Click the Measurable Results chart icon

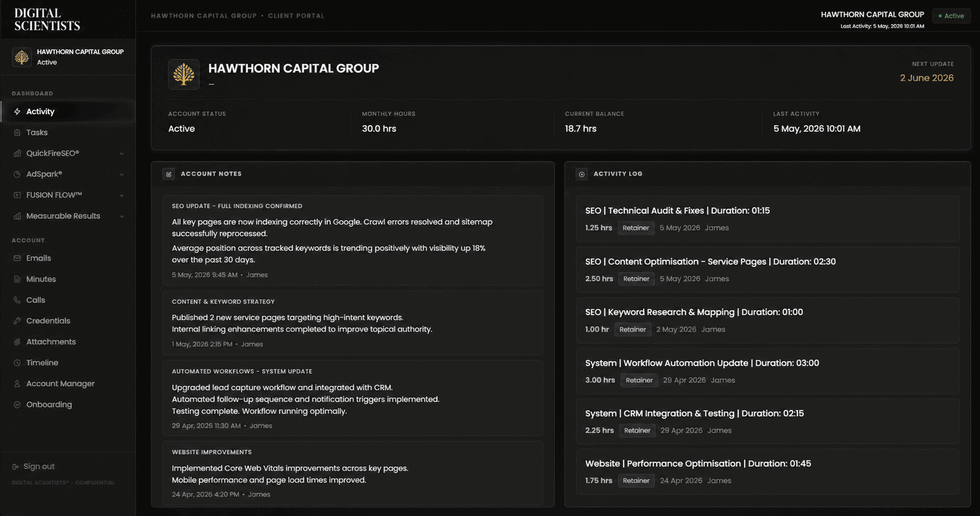pyautogui.click(x=17, y=216)
